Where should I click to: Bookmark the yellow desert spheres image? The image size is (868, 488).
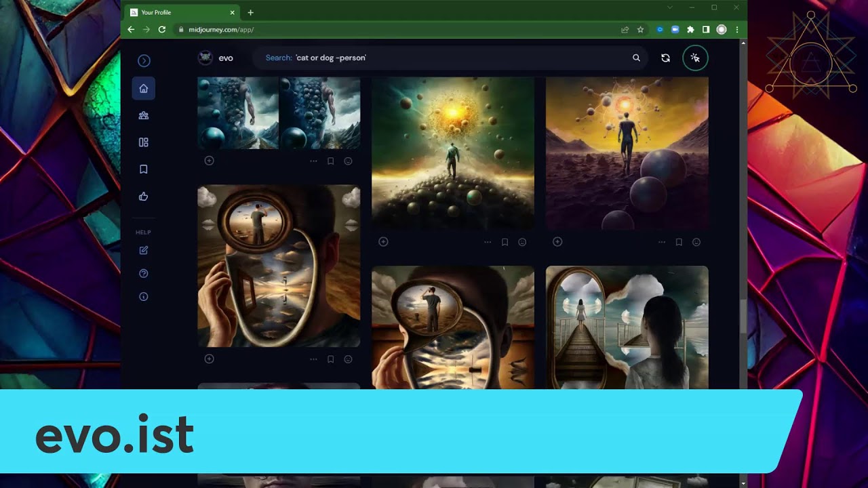[679, 242]
